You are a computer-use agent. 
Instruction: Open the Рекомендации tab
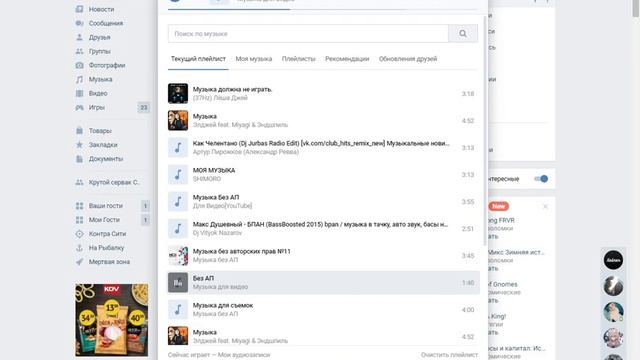347,59
